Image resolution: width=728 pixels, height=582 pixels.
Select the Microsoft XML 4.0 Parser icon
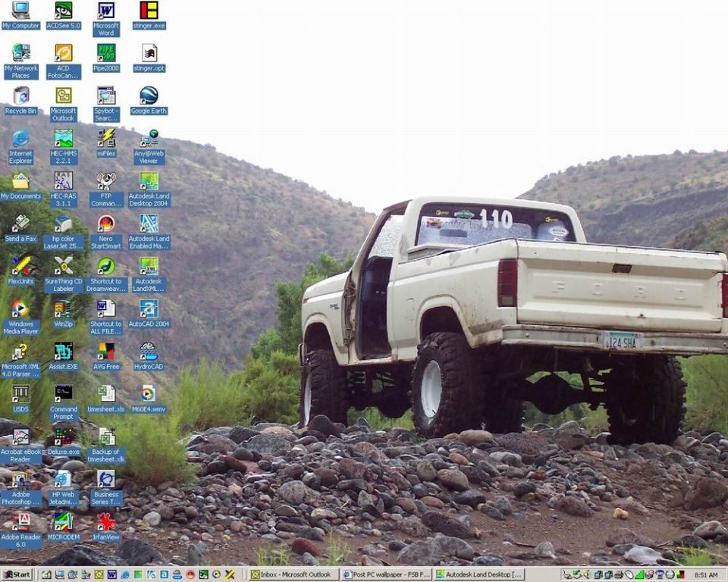tap(21, 360)
